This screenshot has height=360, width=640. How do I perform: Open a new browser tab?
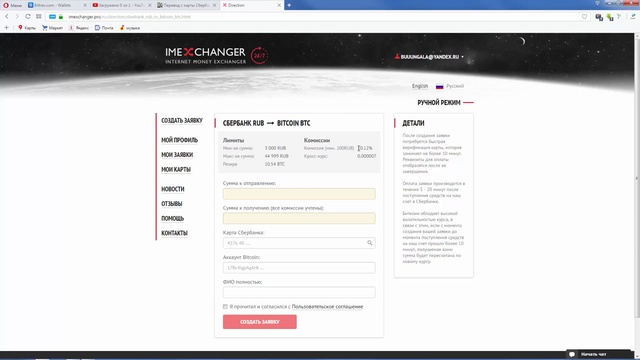click(x=289, y=5)
